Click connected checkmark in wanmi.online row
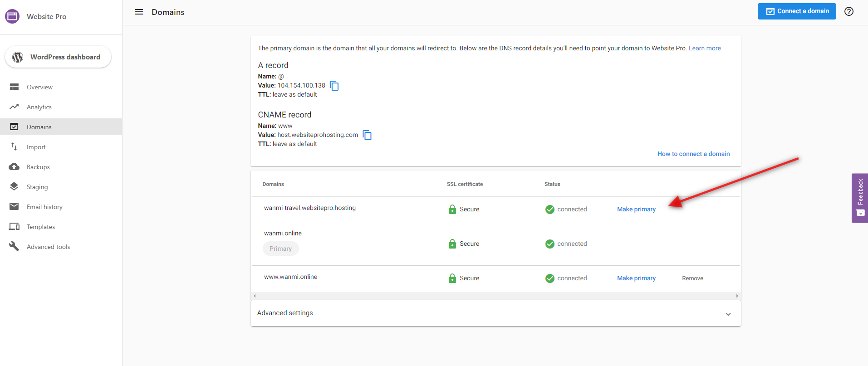The image size is (868, 366). click(x=550, y=244)
